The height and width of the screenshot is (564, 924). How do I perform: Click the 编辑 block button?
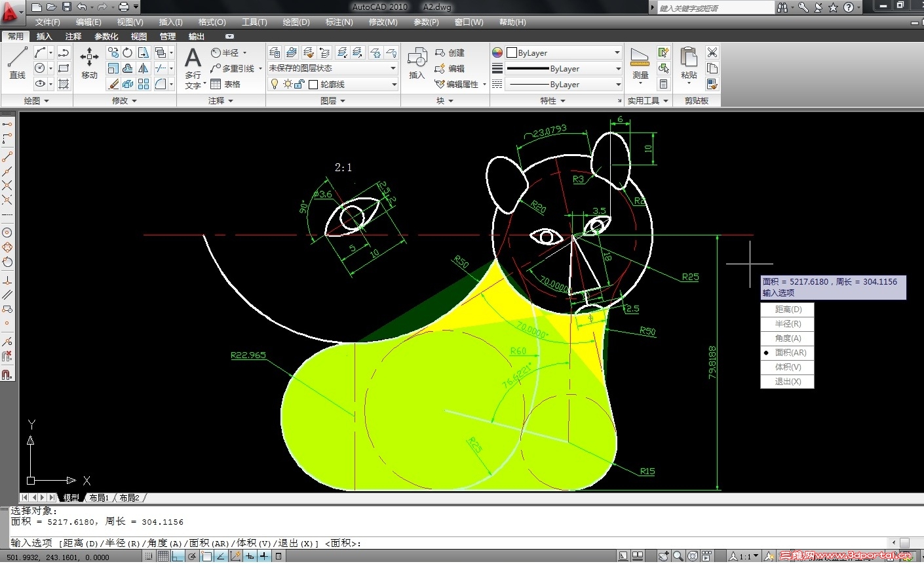[450, 68]
